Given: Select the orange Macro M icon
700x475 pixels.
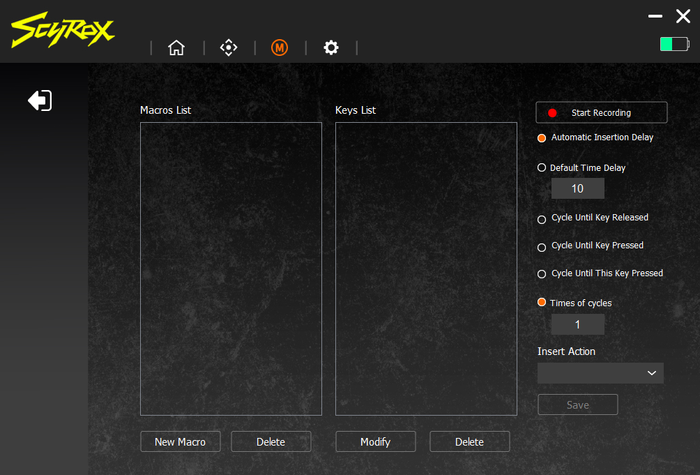Looking at the screenshot, I should 279,47.
